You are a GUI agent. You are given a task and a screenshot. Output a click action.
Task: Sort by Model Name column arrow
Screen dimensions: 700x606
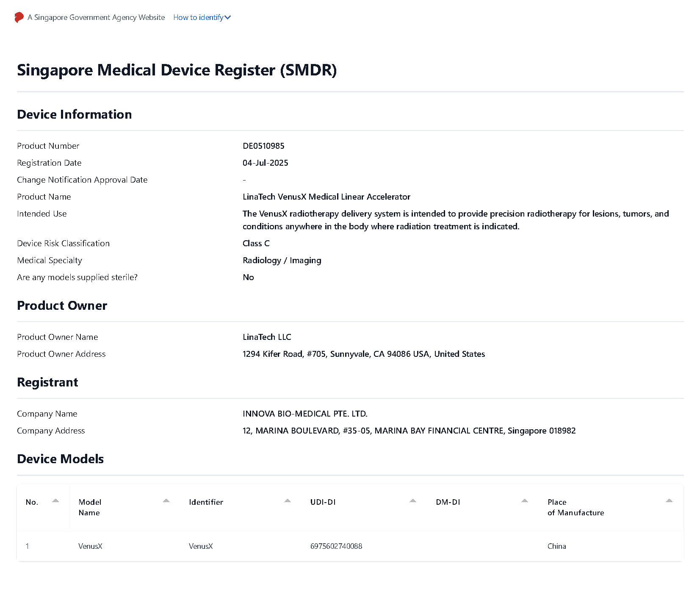click(166, 501)
